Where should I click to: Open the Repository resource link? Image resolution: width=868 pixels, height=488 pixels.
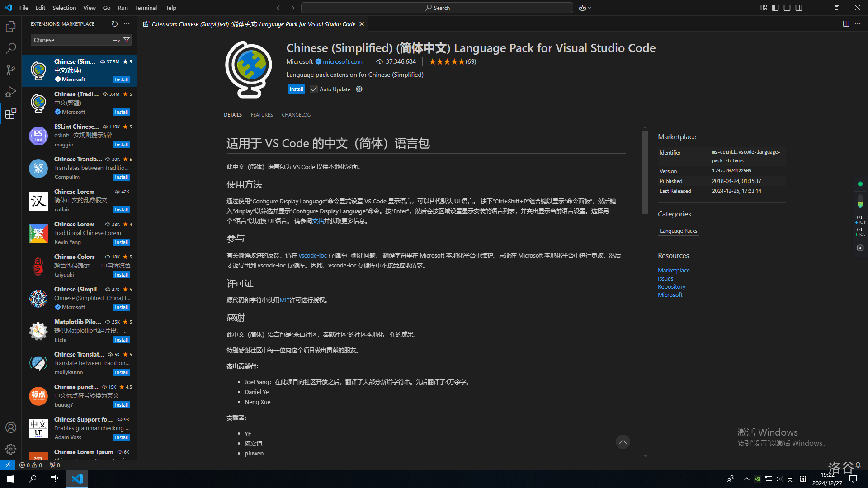[671, 286]
